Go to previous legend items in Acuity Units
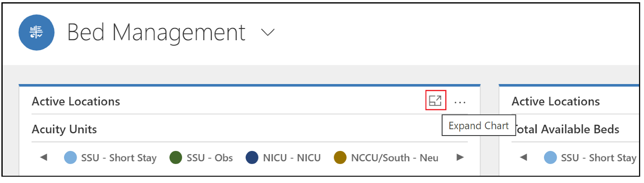The width and height of the screenshot is (644, 183). 44,158
